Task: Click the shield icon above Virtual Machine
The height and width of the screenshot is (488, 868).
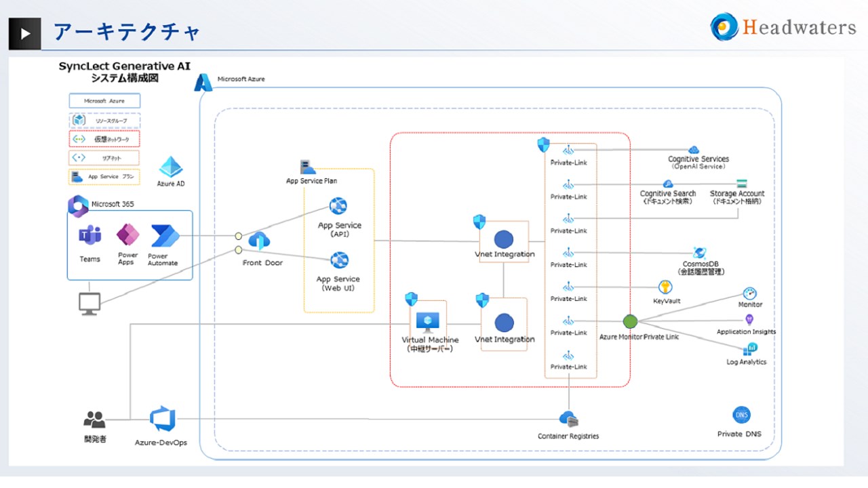Action: tap(411, 299)
